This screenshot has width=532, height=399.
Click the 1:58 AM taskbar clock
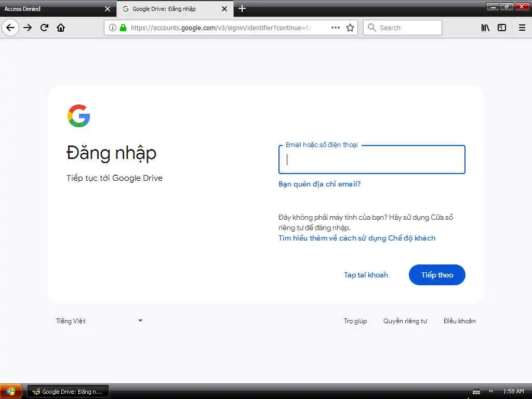(x=513, y=391)
